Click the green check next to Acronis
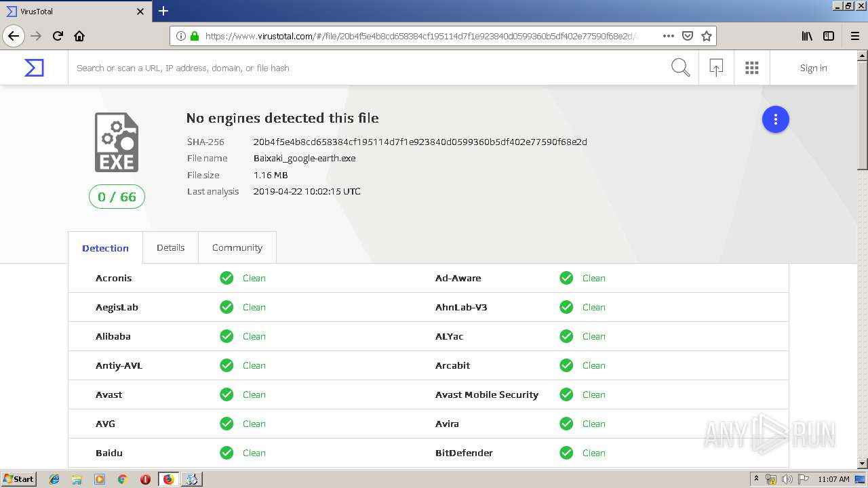Image resolution: width=868 pixels, height=488 pixels. [226, 278]
